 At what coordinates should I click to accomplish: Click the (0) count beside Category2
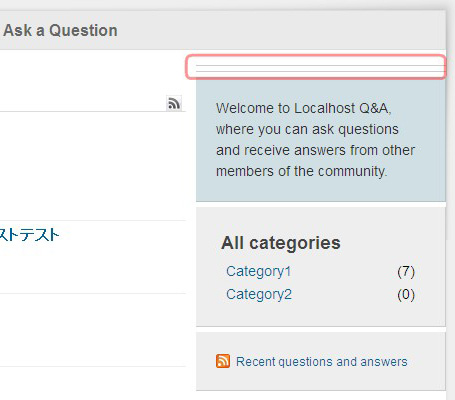pyautogui.click(x=406, y=295)
